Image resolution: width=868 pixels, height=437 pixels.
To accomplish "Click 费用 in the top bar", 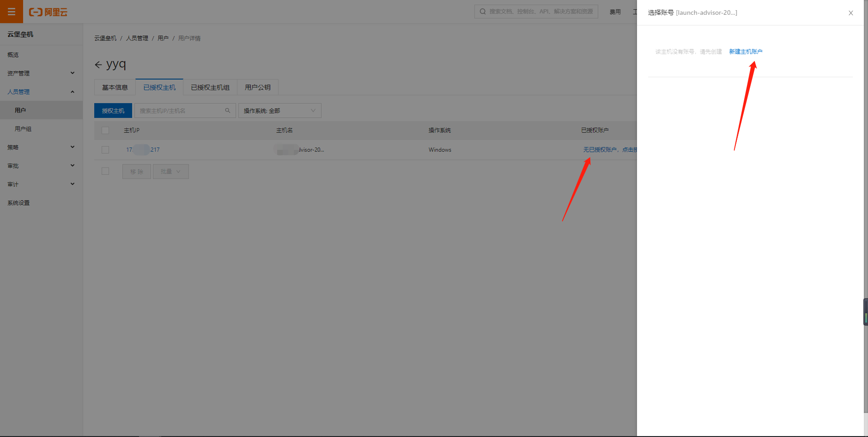I will (x=615, y=12).
